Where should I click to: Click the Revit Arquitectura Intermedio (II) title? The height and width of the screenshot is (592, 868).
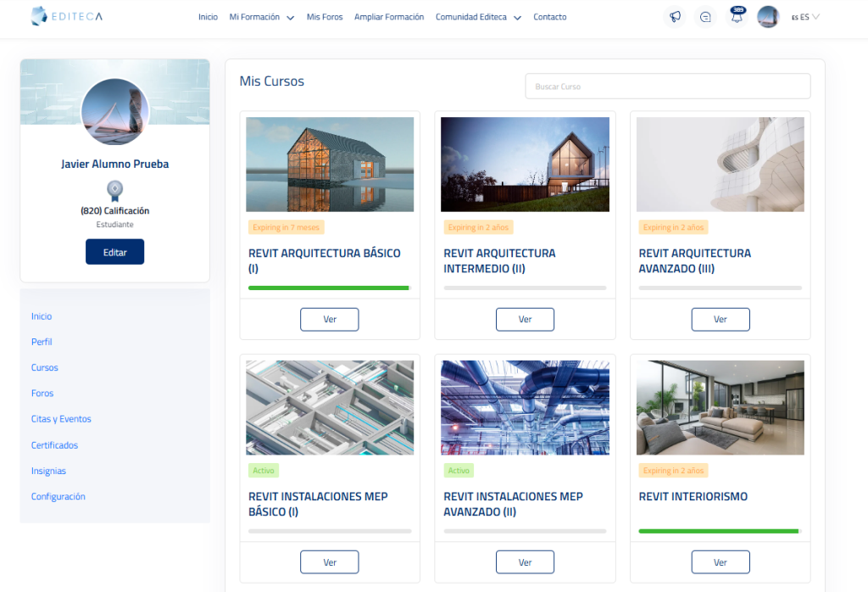(x=499, y=260)
